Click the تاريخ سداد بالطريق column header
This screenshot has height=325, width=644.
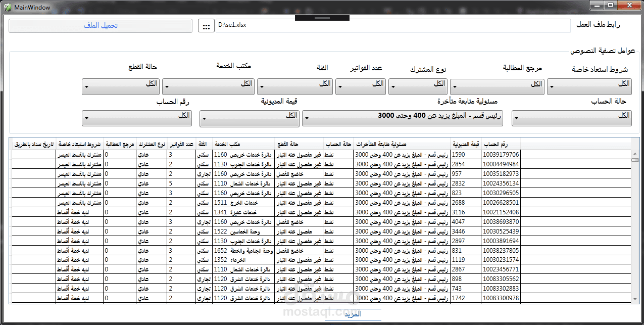coord(33,144)
